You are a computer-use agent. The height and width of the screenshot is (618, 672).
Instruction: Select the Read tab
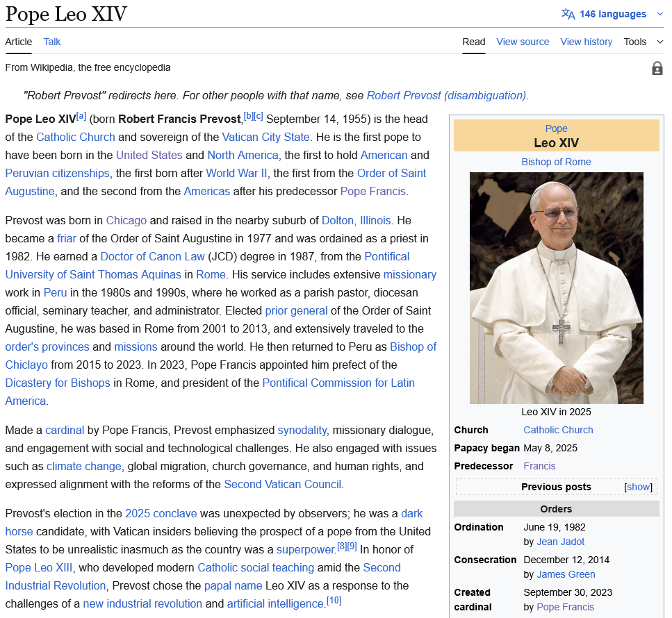tap(473, 42)
